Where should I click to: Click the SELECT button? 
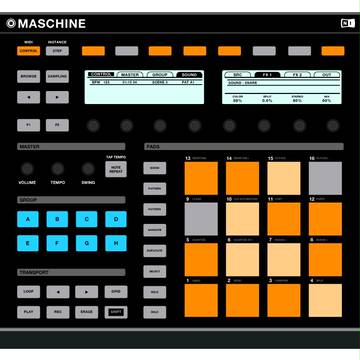155,271
